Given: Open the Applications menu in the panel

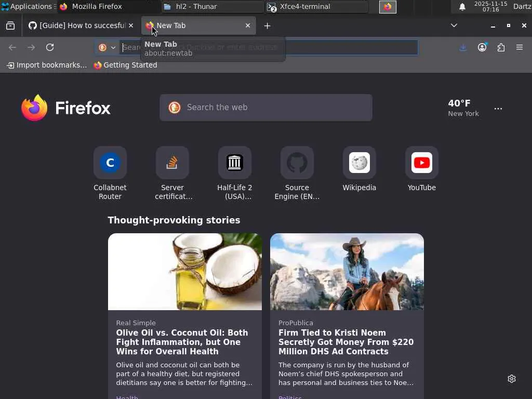Looking at the screenshot, I should tap(29, 6).
